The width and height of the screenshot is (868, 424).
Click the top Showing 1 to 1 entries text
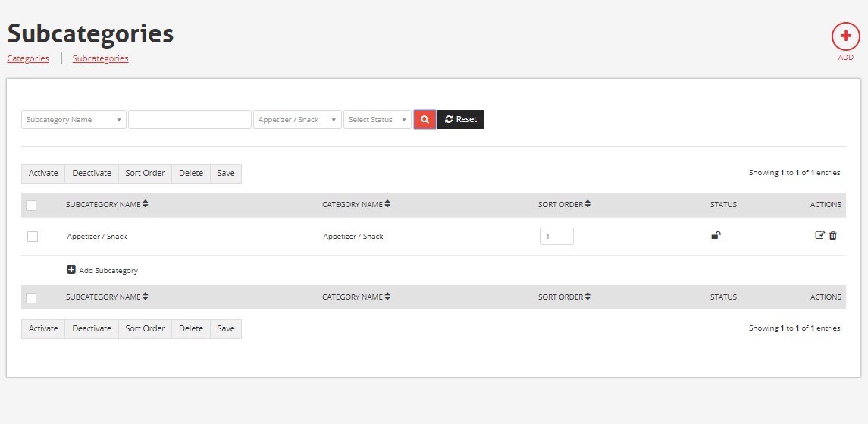pyautogui.click(x=794, y=173)
